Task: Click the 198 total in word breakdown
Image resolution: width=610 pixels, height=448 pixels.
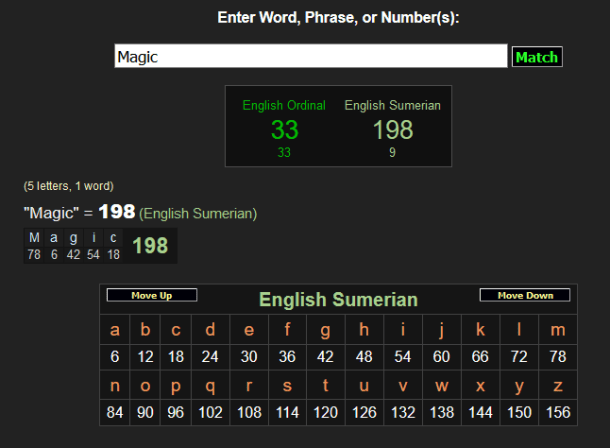Action: 150,246
